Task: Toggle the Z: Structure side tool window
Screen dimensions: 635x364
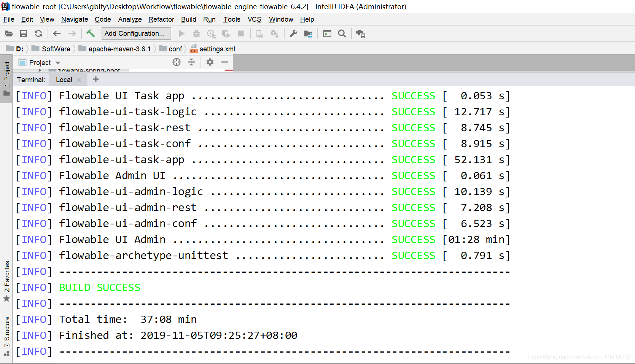Action: [x=6, y=335]
